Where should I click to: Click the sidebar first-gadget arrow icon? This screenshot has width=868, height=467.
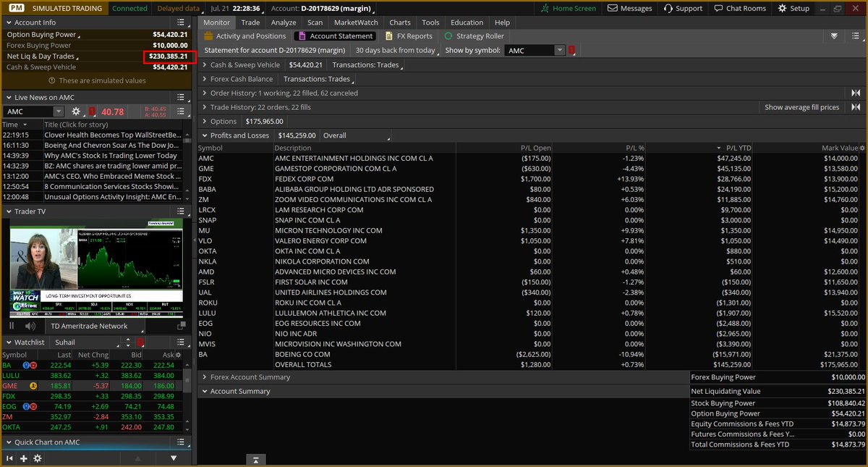(10, 458)
